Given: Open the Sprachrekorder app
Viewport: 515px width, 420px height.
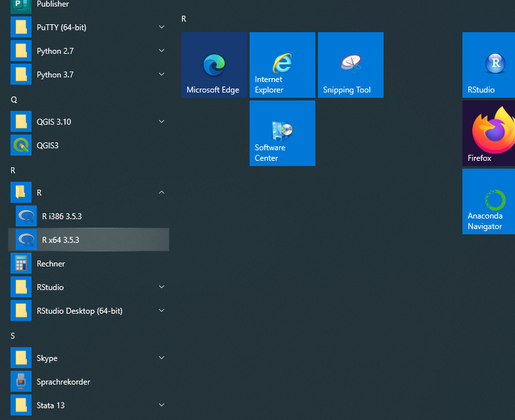Looking at the screenshot, I should 63,381.
